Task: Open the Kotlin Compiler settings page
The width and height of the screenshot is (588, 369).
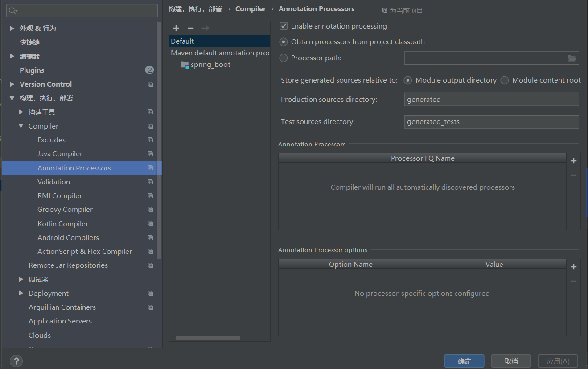Action: 63,224
